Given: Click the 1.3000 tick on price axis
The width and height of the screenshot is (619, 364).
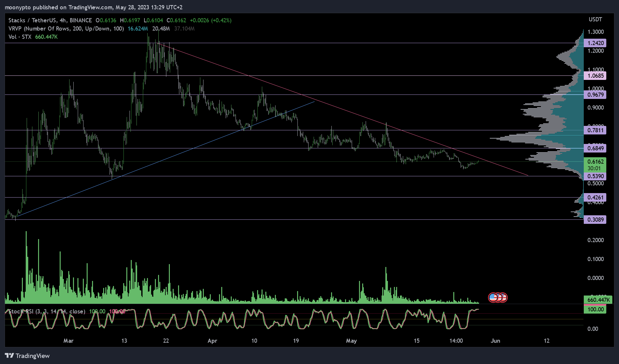Looking at the screenshot, I should point(596,32).
